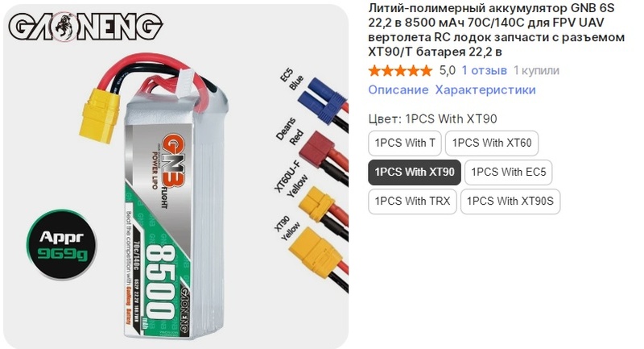This screenshot has width=644, height=349.
Task: Choose the 1PCS With TRX variant
Action: [x=412, y=201]
